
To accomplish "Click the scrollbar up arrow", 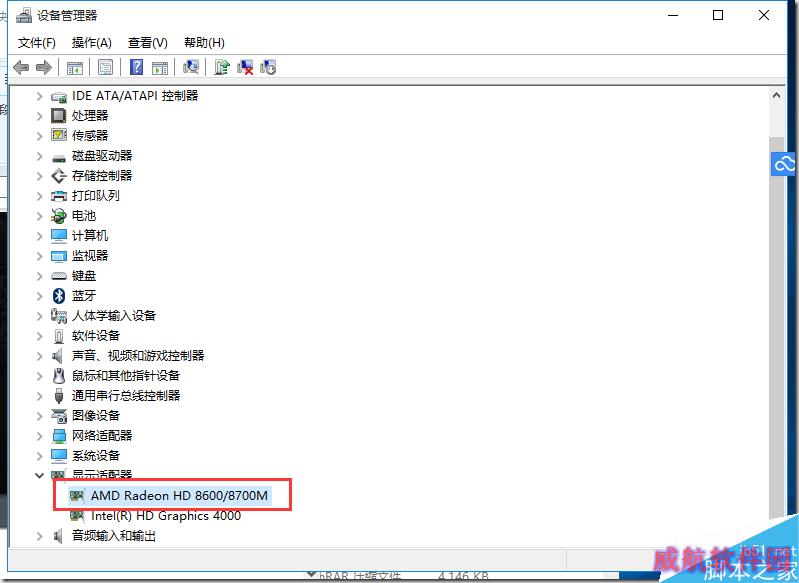I will pos(777,95).
